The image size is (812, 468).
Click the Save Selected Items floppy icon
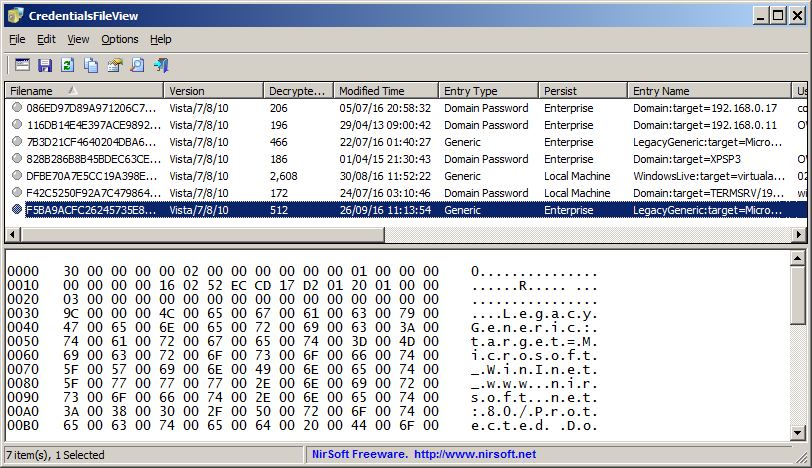click(x=45, y=65)
